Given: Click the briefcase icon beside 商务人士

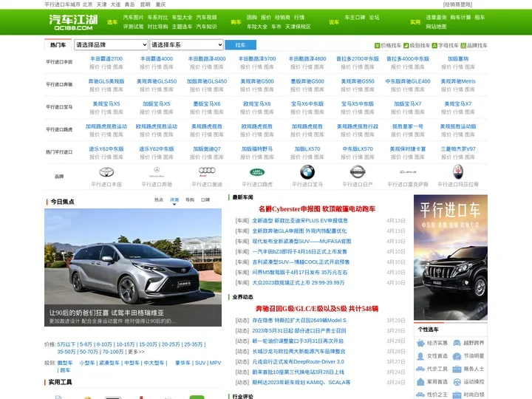Looking at the screenshot, I should click(x=457, y=369).
